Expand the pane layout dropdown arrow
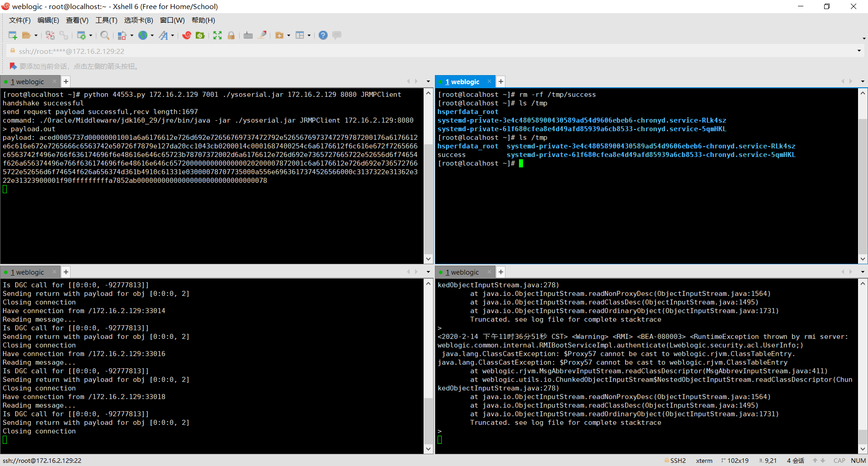 (x=309, y=35)
